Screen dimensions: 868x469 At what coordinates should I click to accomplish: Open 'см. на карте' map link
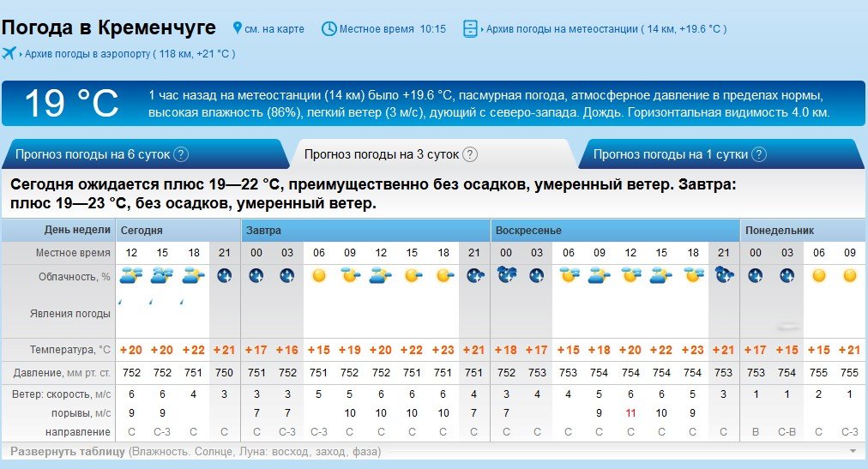point(274,29)
